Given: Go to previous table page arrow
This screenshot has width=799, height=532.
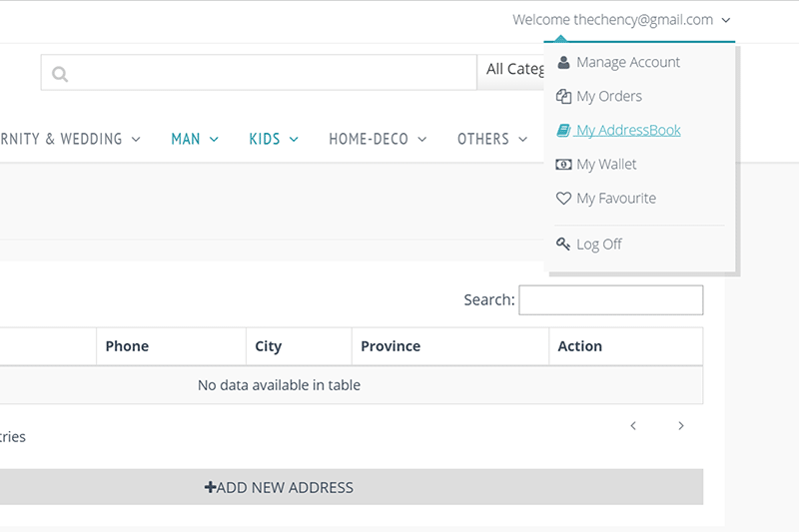Looking at the screenshot, I should tap(633, 426).
